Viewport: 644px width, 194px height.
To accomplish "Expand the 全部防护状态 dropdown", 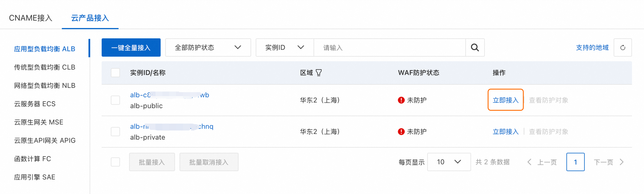I will pos(208,47).
